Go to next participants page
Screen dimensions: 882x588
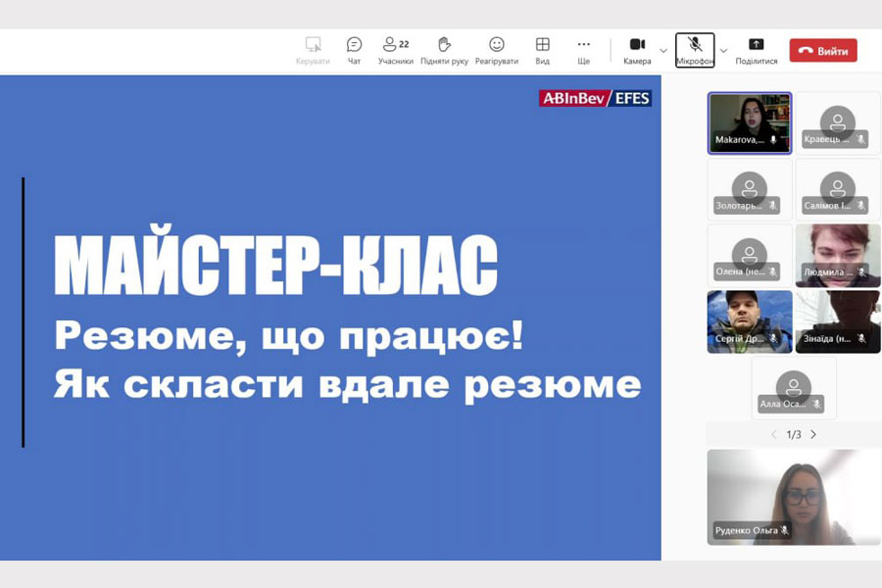click(x=813, y=434)
